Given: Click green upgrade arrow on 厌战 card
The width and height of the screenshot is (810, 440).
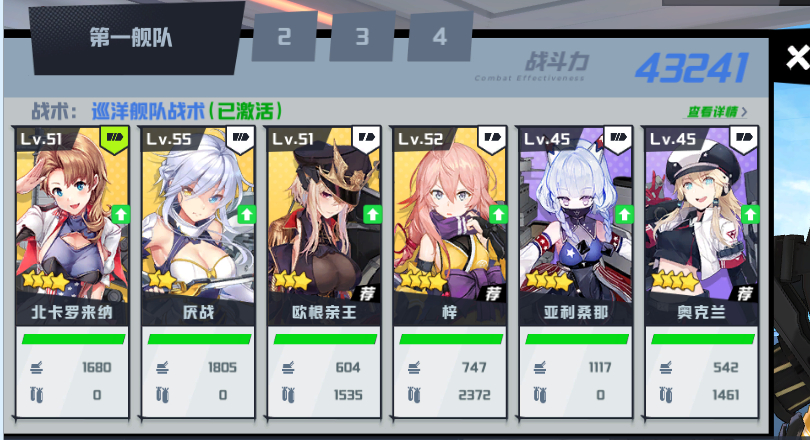Looking at the screenshot, I should tap(246, 214).
